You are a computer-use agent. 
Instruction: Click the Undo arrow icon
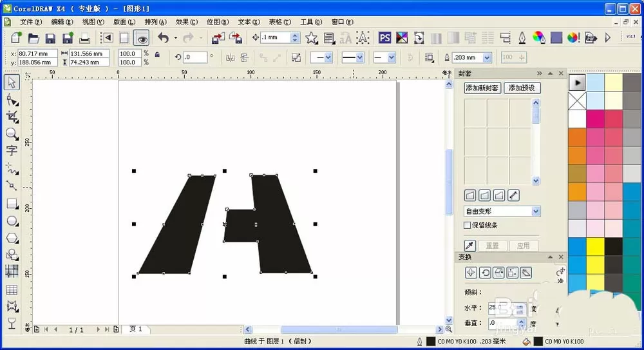[x=164, y=38]
